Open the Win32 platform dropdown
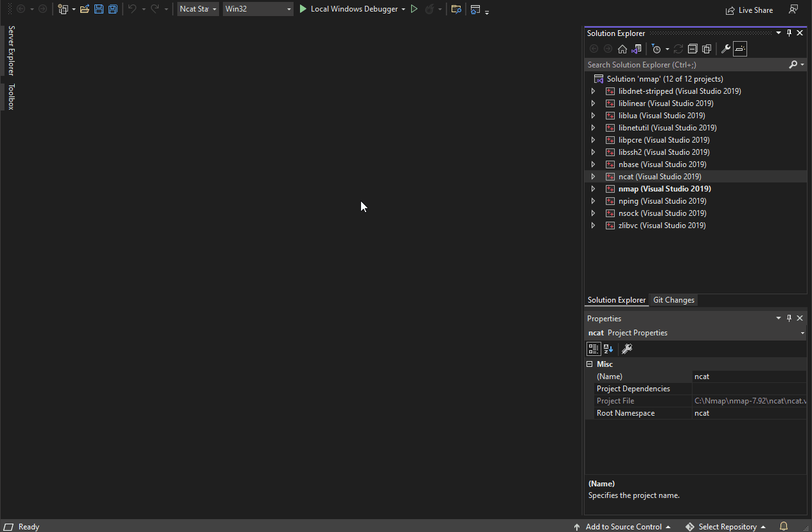The height and width of the screenshot is (532, 812). (258, 9)
